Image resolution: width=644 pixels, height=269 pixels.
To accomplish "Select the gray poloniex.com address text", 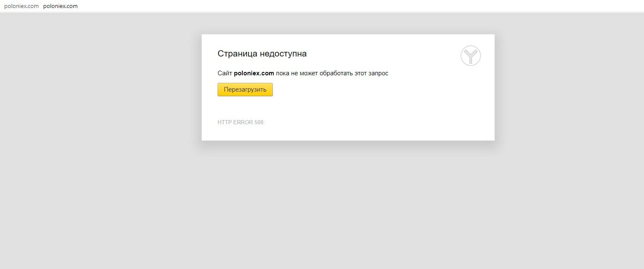I will click(21, 6).
